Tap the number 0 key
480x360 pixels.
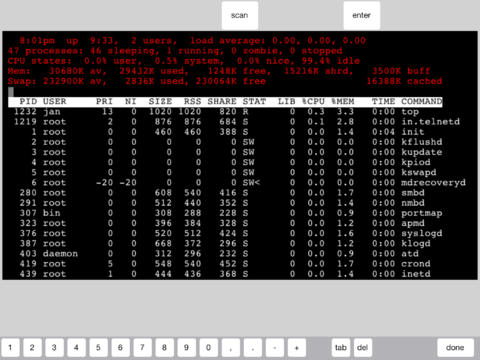208,348
